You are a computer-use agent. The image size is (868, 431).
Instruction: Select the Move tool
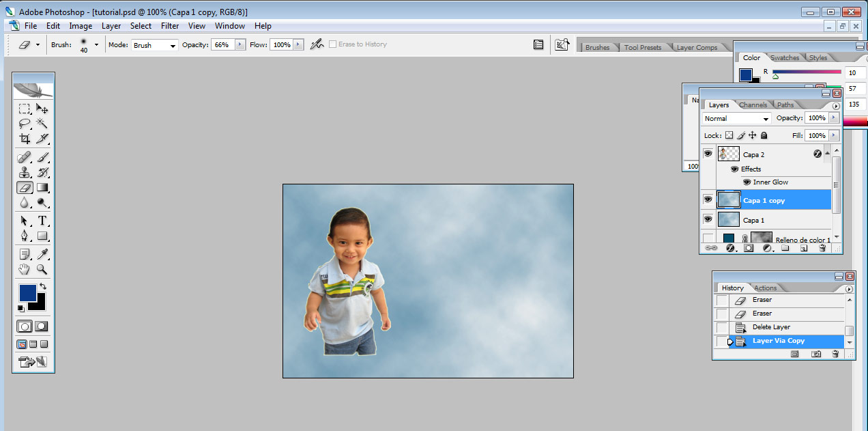click(x=42, y=109)
